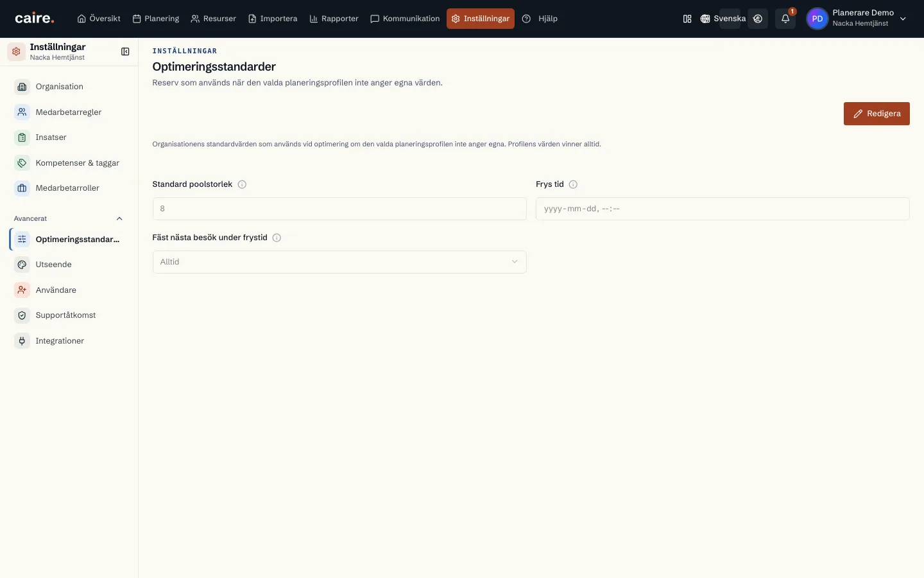This screenshot has height=578, width=924.
Task: Open the dashboard layout grid icon
Action: coord(687,19)
